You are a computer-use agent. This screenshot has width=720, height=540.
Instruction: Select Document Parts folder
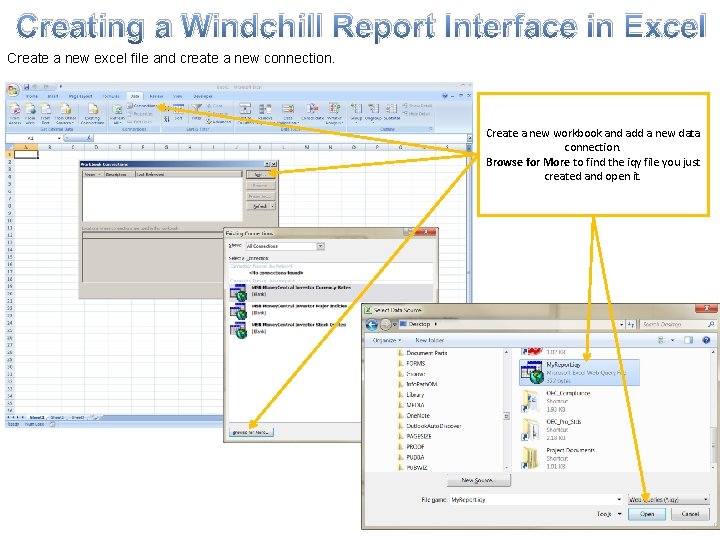coord(422,353)
